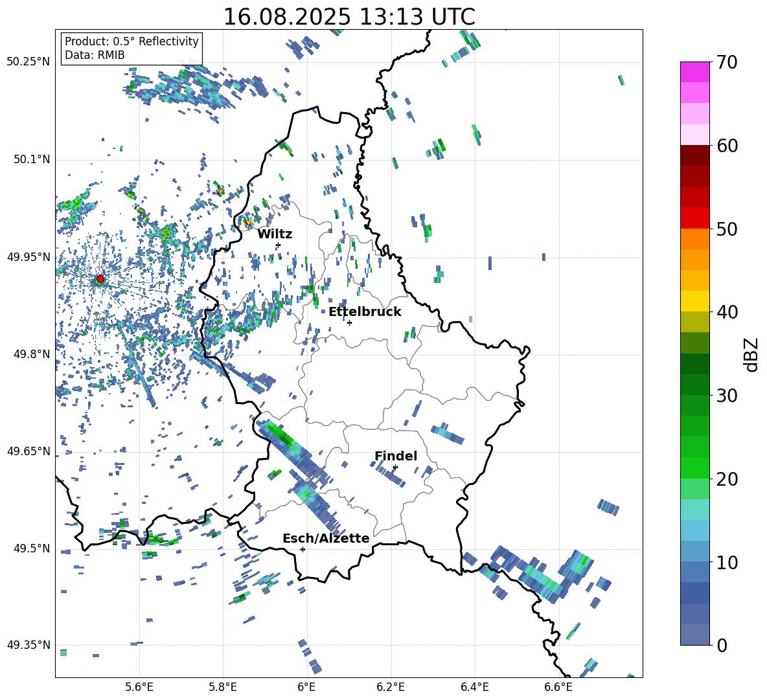
Task: Click the 60 value on colorbar
Action: pyautogui.click(x=727, y=146)
